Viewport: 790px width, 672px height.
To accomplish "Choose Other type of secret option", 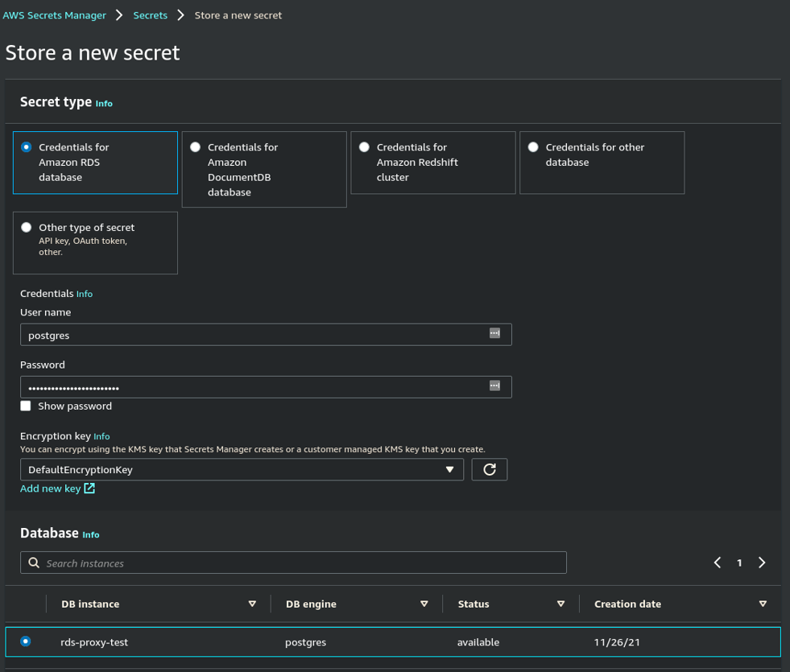I will (x=26, y=227).
